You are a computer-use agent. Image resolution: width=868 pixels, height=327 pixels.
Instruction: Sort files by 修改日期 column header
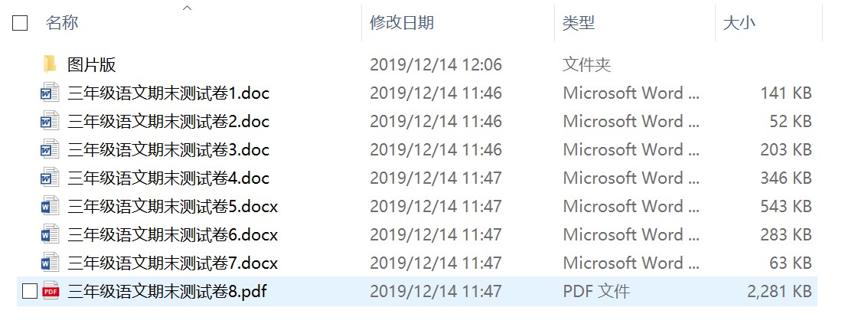pos(402,23)
